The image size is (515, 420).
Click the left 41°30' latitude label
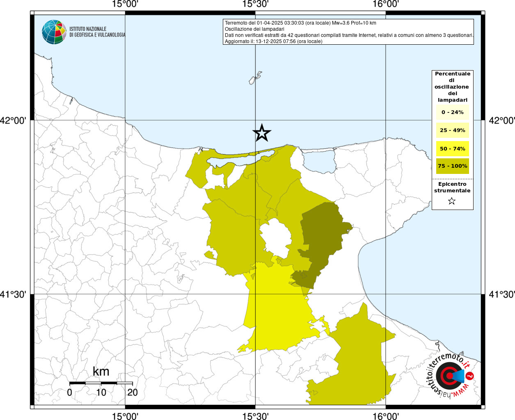[x=13, y=294]
